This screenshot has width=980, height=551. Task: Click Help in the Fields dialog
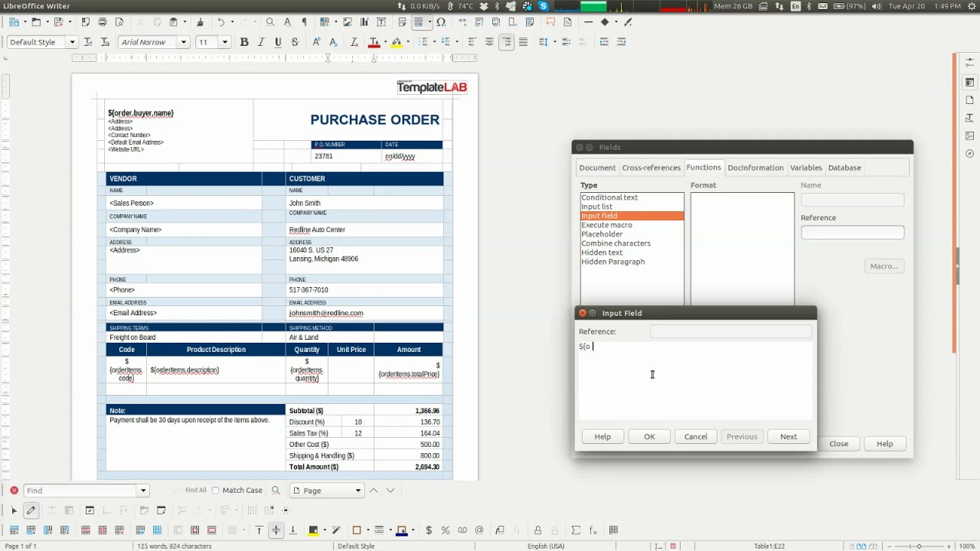tap(884, 444)
